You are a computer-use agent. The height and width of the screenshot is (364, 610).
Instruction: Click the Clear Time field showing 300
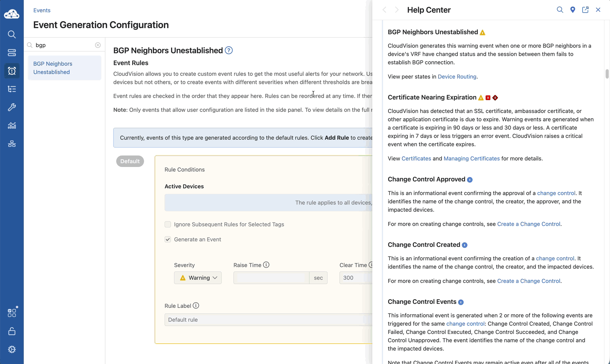[356, 278]
